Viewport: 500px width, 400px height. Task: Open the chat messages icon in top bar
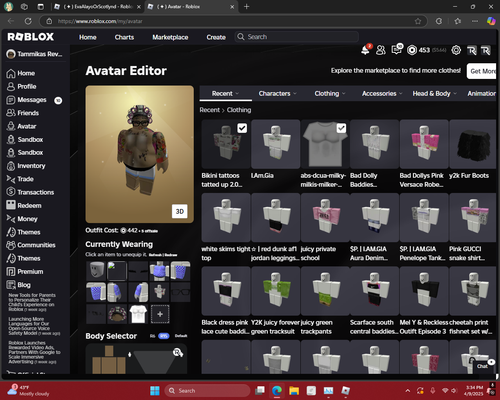tap(396, 50)
